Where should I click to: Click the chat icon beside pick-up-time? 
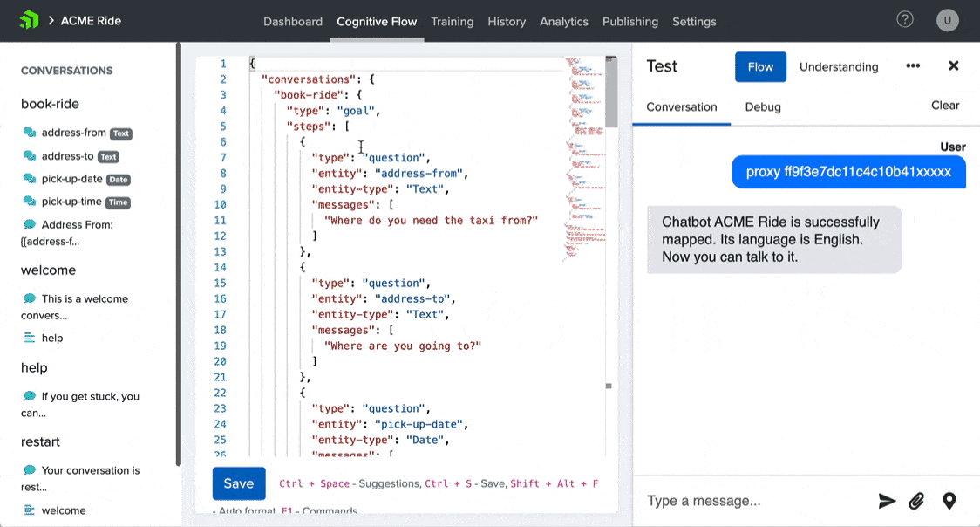pos(30,202)
